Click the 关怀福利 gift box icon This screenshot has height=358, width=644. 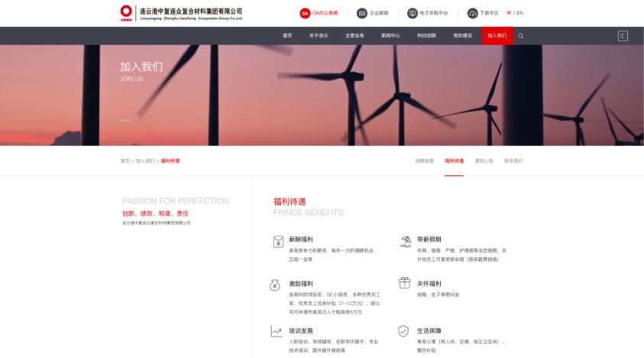pos(405,283)
